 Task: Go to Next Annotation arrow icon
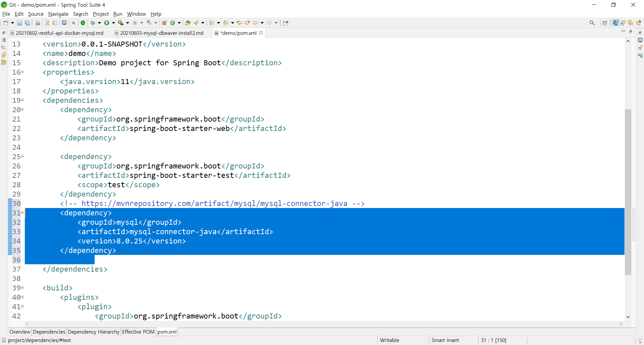point(211,23)
